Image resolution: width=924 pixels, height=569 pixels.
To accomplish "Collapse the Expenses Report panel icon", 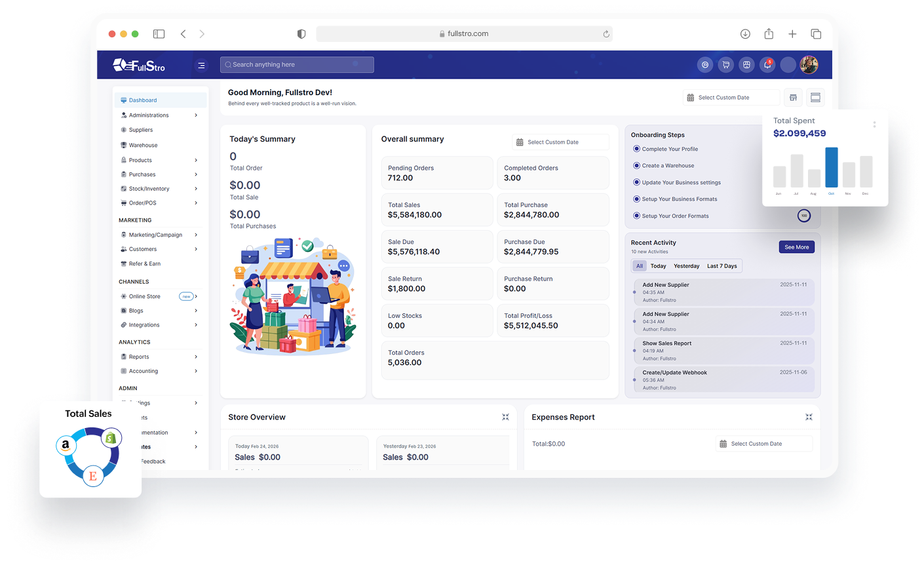I will (x=809, y=417).
